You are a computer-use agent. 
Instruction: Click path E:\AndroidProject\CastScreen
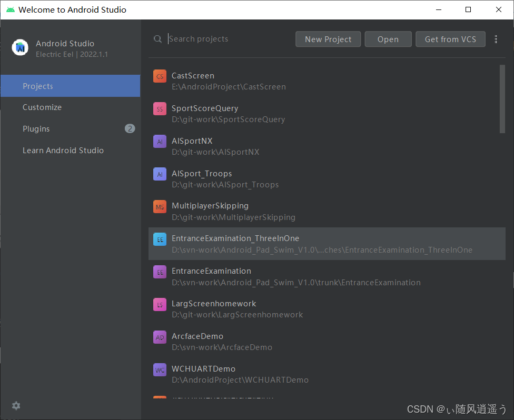pos(229,87)
